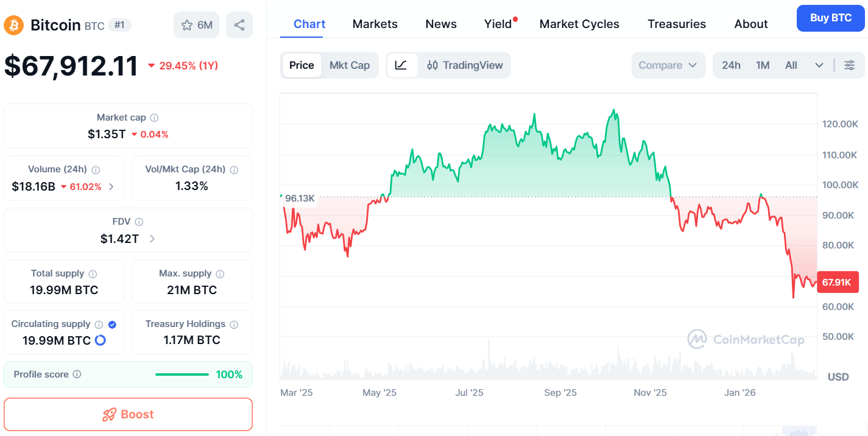Screen dimensions: 868x436
Task: Expand FDV details chevron
Action: coord(152,239)
